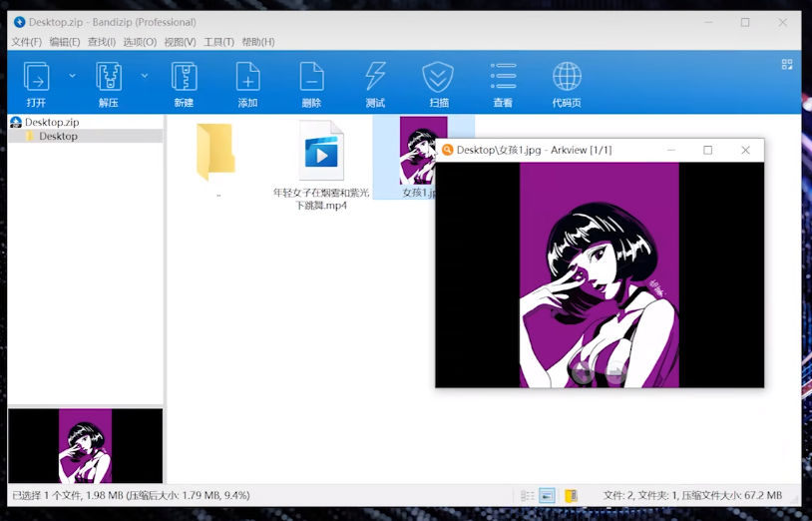Click the preview image in bottom-left pane
Image resolution: width=812 pixels, height=521 pixels.
coord(86,446)
